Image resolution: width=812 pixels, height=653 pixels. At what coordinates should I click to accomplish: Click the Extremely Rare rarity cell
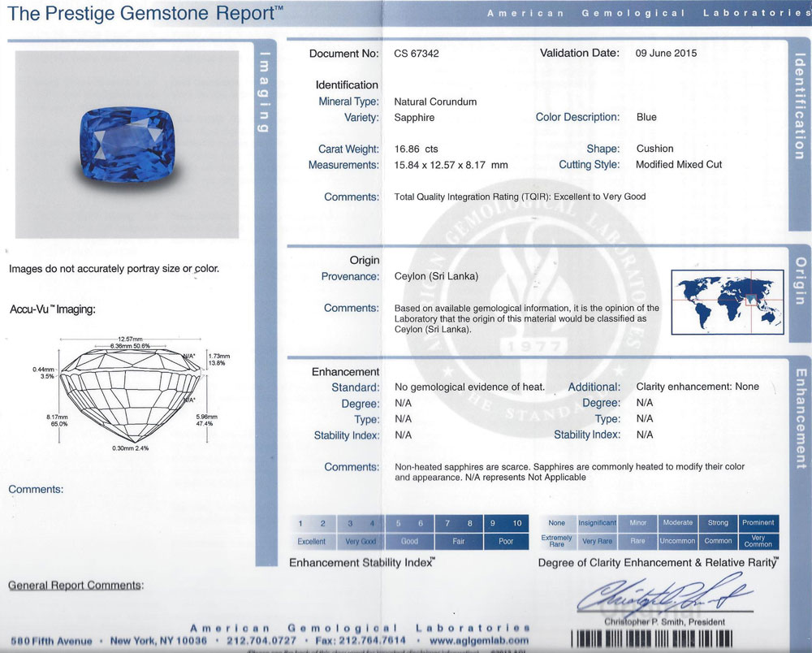pos(556,541)
